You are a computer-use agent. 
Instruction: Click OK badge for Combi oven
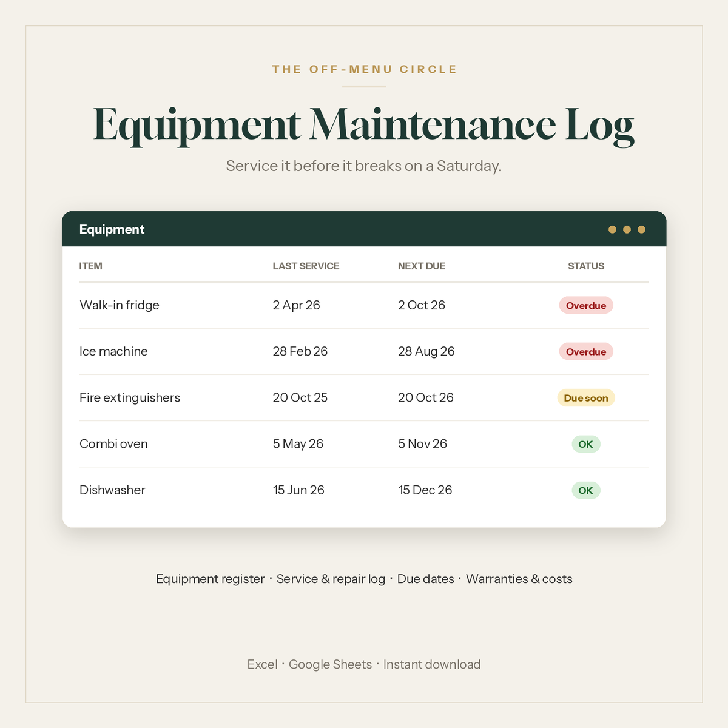[586, 444]
